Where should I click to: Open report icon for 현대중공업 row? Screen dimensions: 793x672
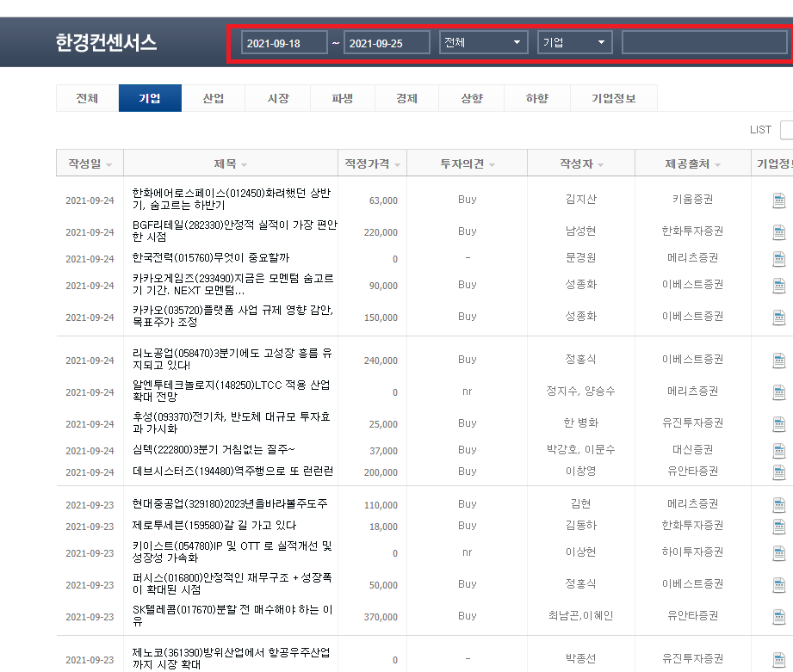[779, 505]
